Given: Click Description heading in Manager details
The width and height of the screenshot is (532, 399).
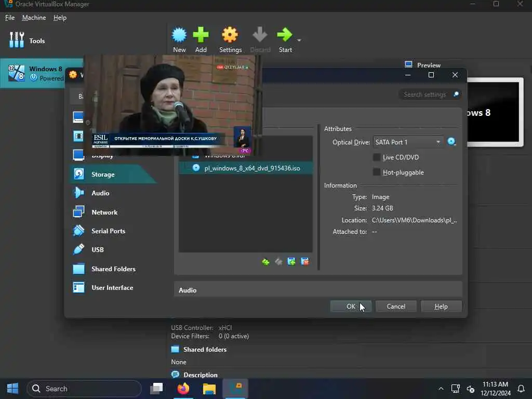Looking at the screenshot, I should point(201,375).
